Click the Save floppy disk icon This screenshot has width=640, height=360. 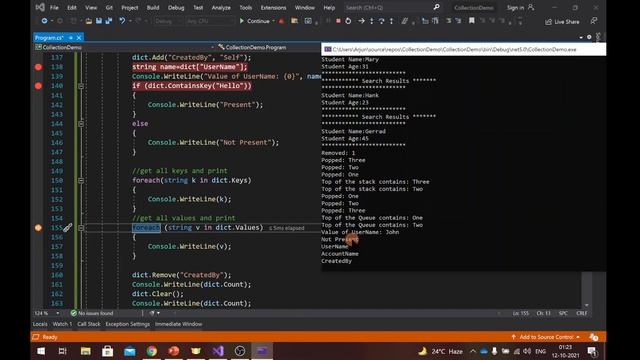[99, 21]
